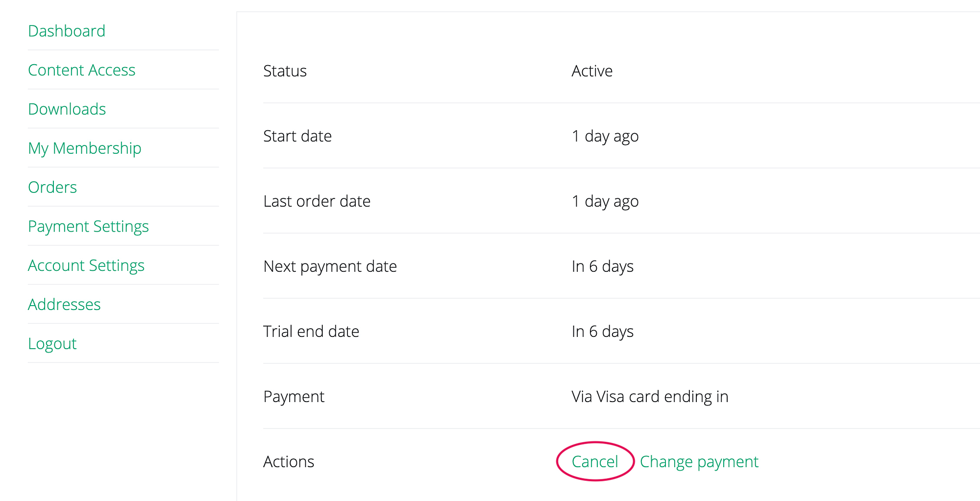The height and width of the screenshot is (501, 980).
Task: Open the Downloads section
Action: (67, 109)
